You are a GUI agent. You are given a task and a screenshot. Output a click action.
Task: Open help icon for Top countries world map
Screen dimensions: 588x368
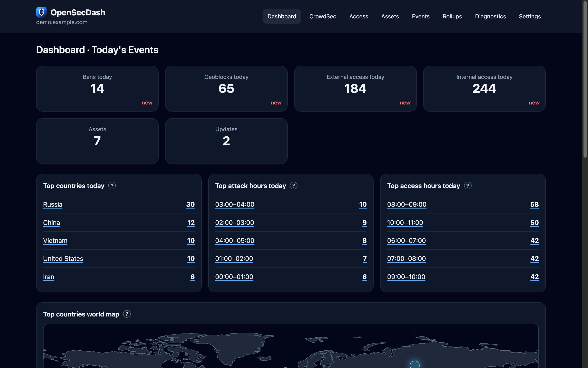pyautogui.click(x=127, y=314)
